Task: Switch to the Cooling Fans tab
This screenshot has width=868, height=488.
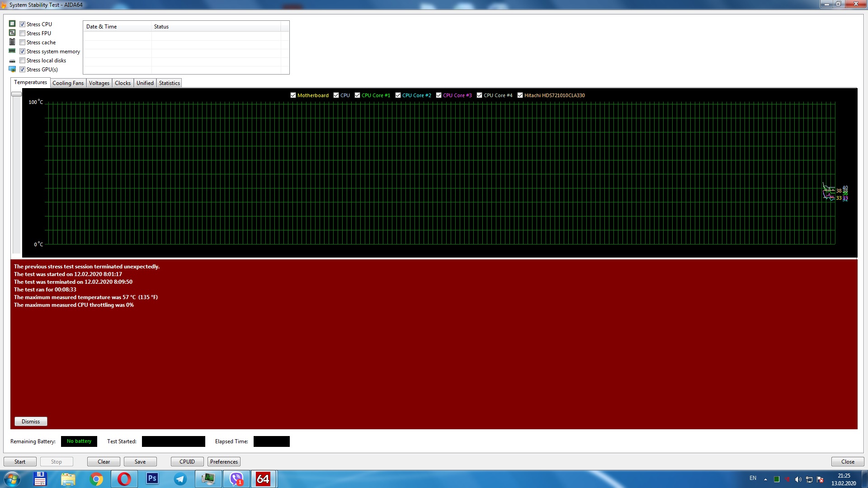Action: [68, 83]
